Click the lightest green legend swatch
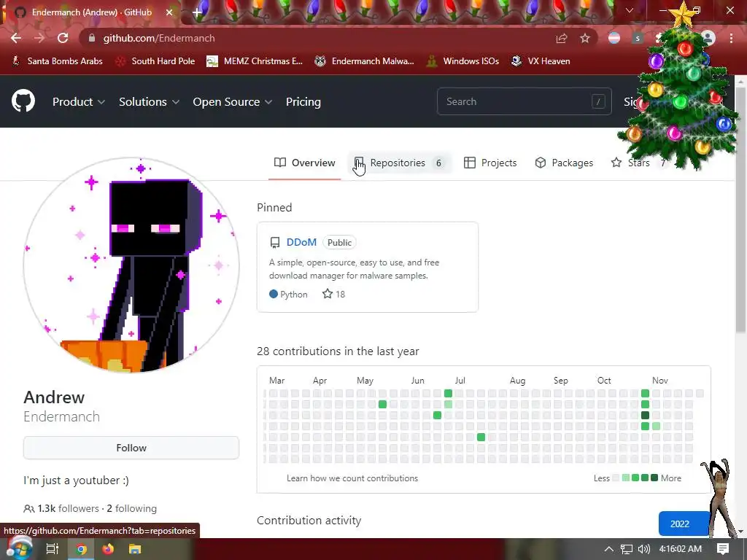This screenshot has height=560, width=747. [626, 478]
